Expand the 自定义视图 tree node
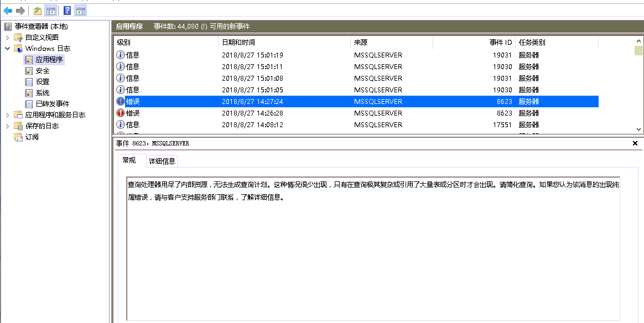 (7, 38)
